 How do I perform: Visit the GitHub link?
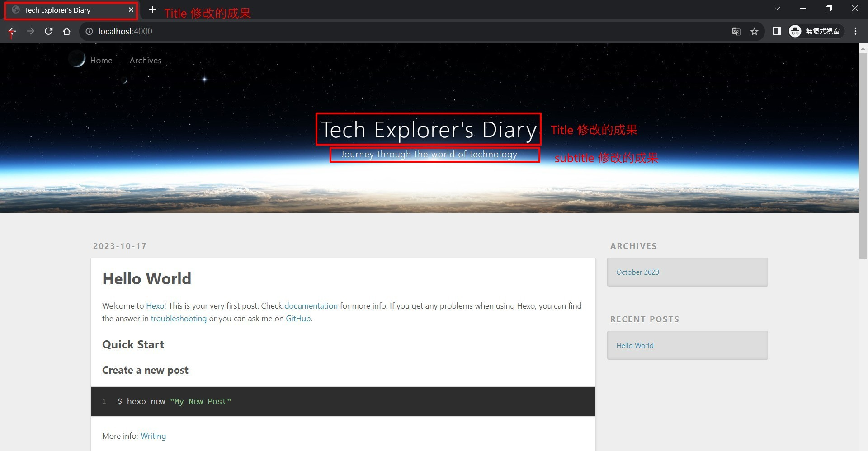[x=298, y=319]
